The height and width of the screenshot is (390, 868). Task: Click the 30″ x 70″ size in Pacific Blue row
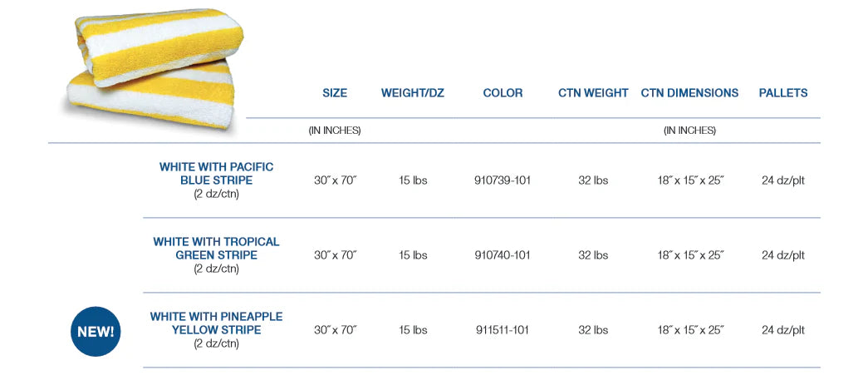coord(335,180)
